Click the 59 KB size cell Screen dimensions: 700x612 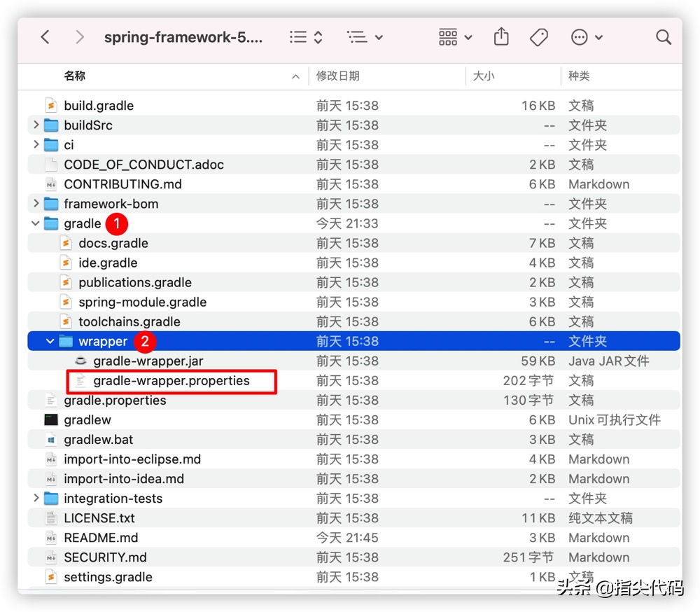[x=538, y=361]
